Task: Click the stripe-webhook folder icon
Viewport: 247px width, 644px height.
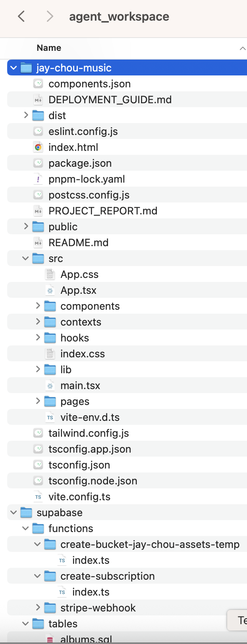Action: point(50,608)
